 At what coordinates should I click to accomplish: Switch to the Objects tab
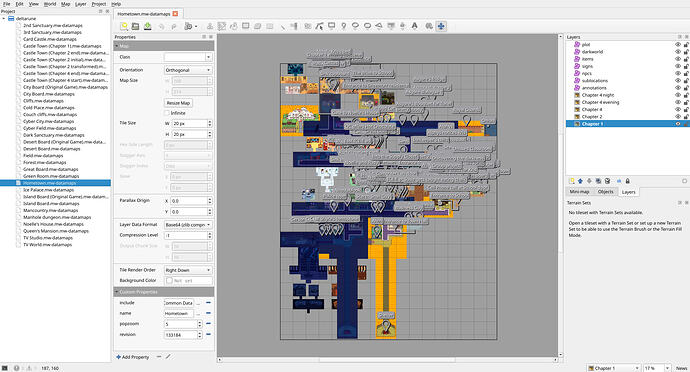coord(606,192)
